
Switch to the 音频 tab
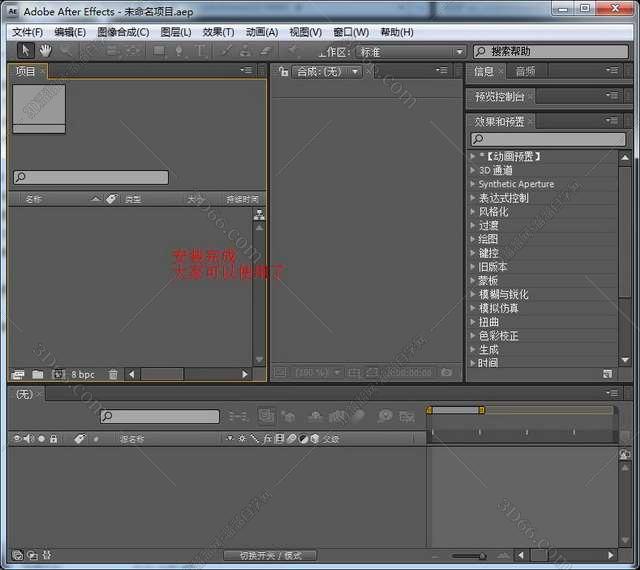[525, 72]
